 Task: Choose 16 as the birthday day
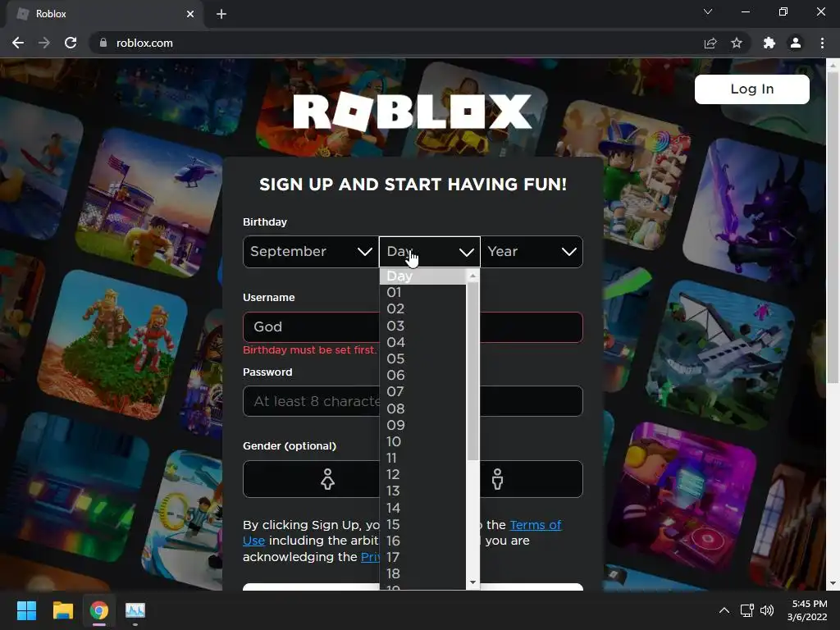(x=422, y=541)
